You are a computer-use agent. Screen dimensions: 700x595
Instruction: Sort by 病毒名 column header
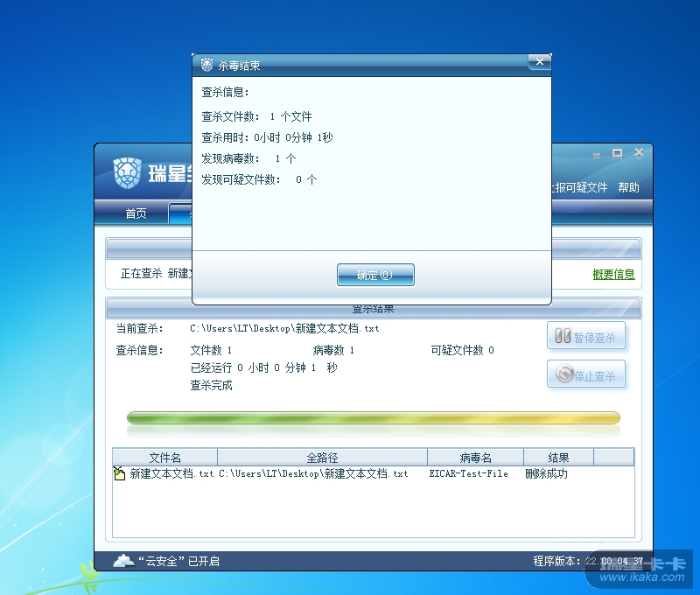(475, 458)
